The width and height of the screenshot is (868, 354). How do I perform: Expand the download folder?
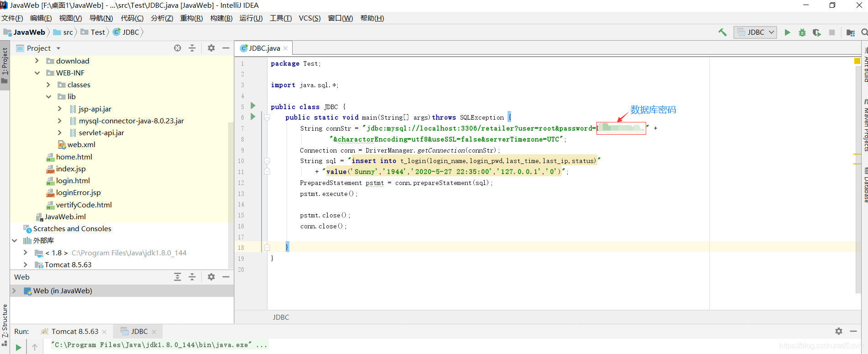(37, 61)
